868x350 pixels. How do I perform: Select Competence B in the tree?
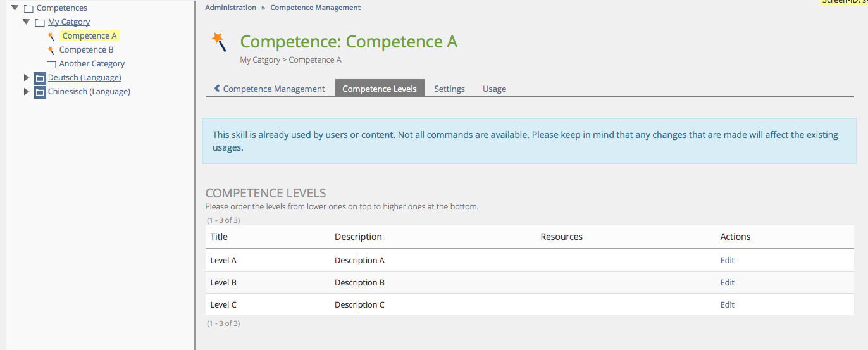tap(87, 50)
